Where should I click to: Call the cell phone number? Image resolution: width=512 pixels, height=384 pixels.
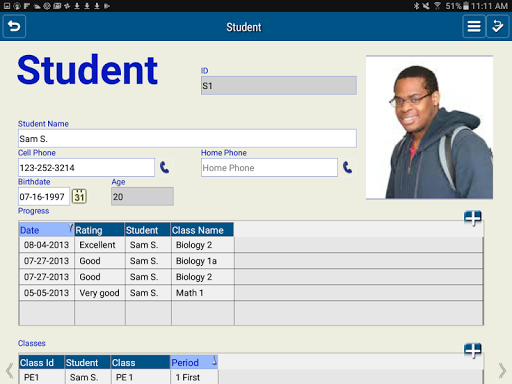point(165,167)
